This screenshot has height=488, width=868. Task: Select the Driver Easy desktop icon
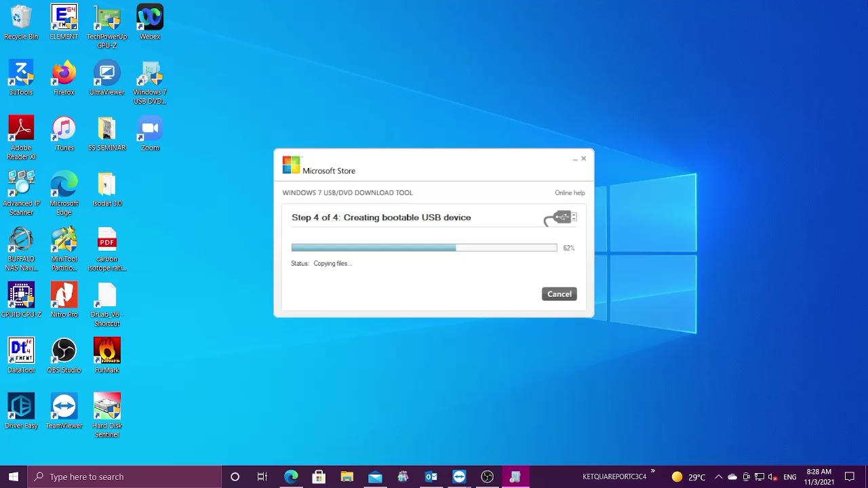pyautogui.click(x=21, y=411)
